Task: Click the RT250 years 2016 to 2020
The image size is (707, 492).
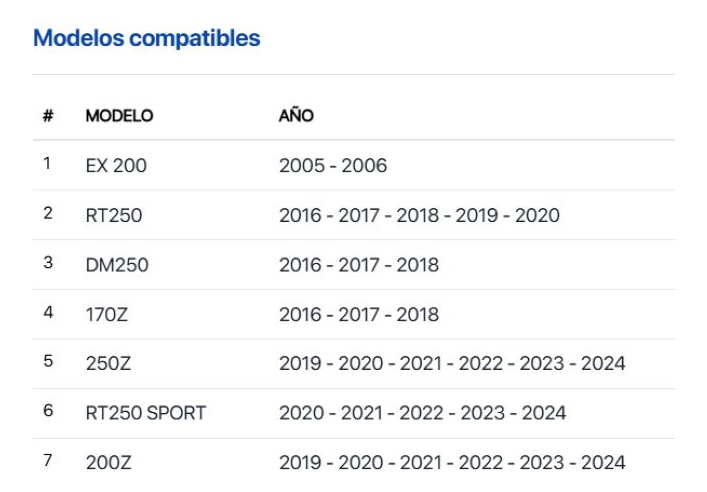Action: [419, 215]
